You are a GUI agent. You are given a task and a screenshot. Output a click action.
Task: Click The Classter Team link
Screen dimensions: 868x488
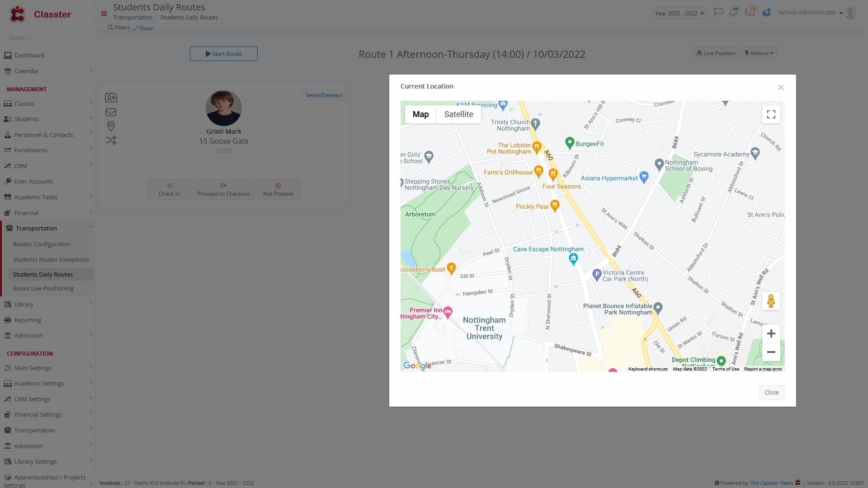771,483
